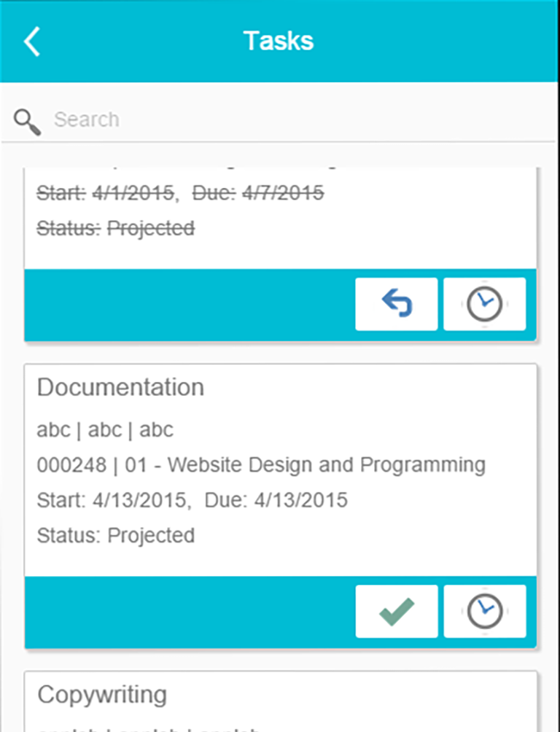Click the Website Design and Programming project line
The height and width of the screenshot is (732, 560).
pos(261,464)
